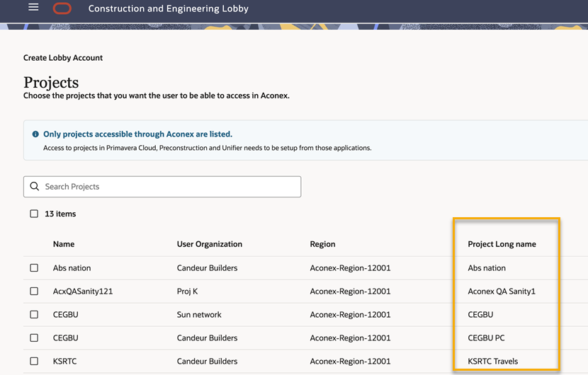The height and width of the screenshot is (375, 588).
Task: Click the magnifier icon in the search box
Action: (x=35, y=186)
